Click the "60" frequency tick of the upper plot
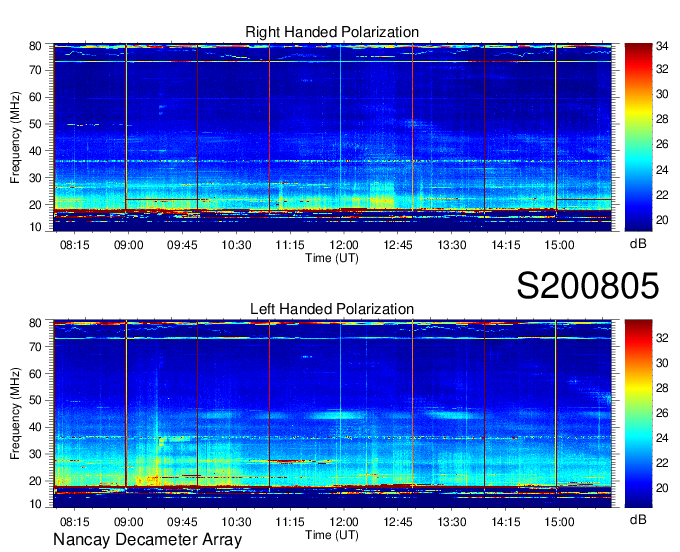 pyautogui.click(x=35, y=97)
